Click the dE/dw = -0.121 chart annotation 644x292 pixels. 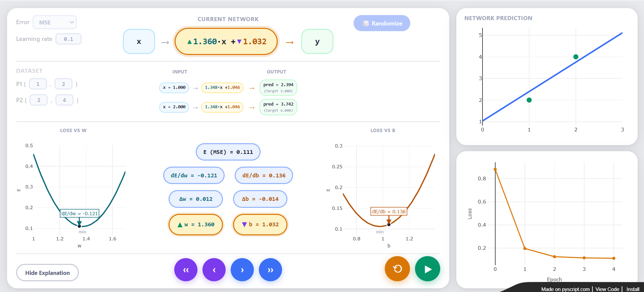[x=80, y=213]
